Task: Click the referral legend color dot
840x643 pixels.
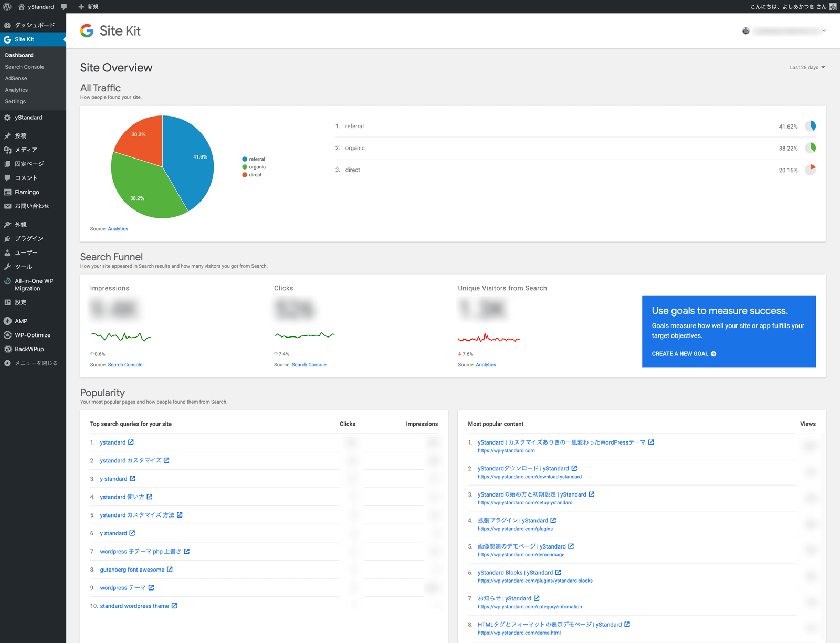Action: coord(245,159)
